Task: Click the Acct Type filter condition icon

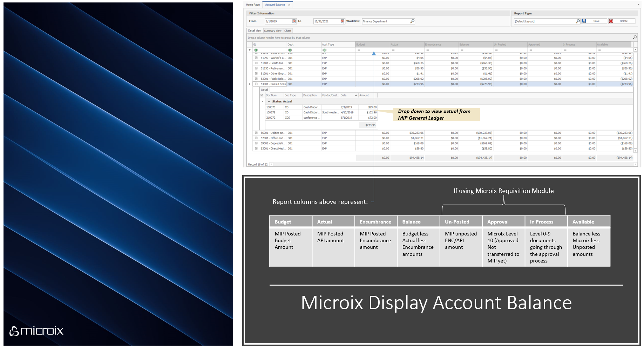Action: (x=324, y=50)
